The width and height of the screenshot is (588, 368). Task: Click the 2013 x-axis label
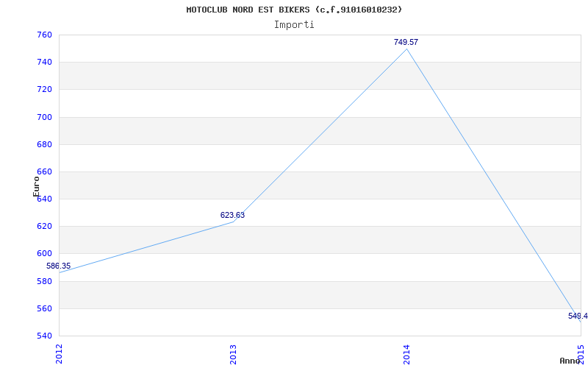click(233, 353)
